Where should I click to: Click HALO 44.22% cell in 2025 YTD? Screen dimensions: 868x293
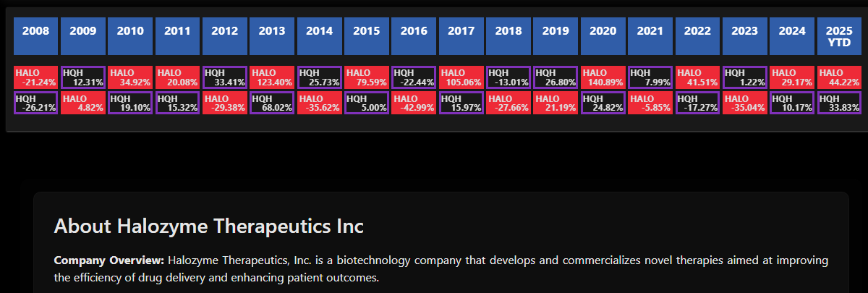click(838, 77)
